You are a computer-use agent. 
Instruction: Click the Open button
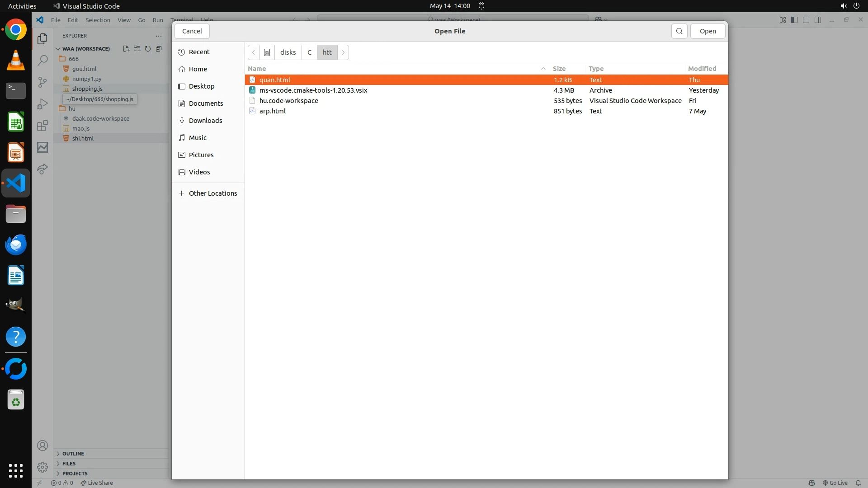(708, 31)
